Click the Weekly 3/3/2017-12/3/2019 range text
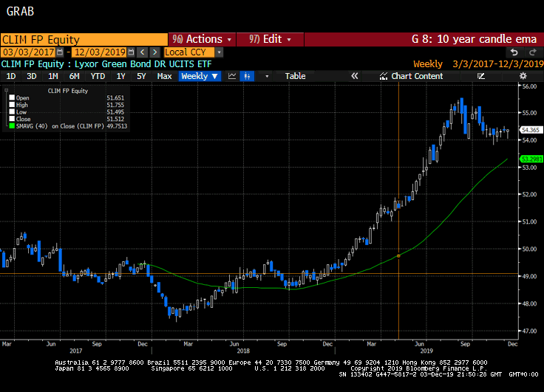Viewport: 544px width, 392px height. tap(478, 64)
